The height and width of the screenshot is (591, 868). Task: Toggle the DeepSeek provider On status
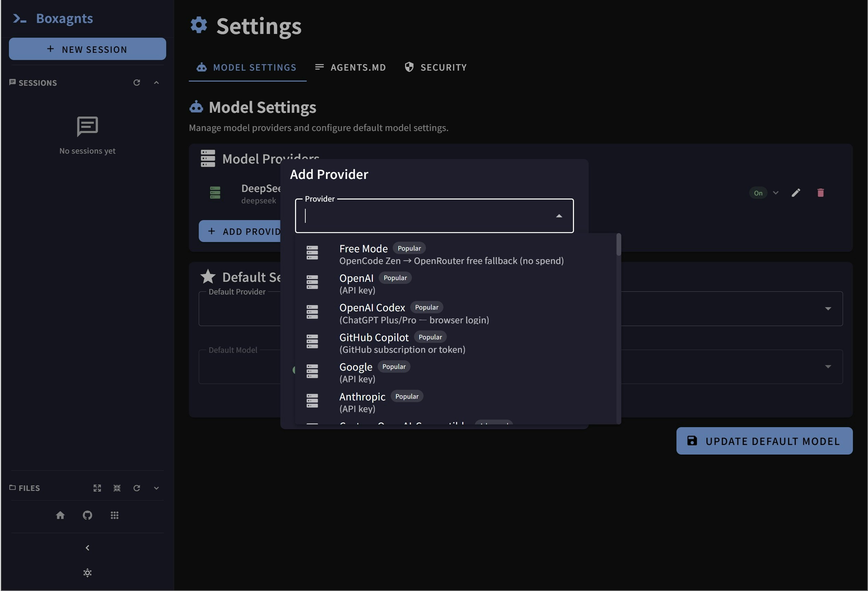758,193
